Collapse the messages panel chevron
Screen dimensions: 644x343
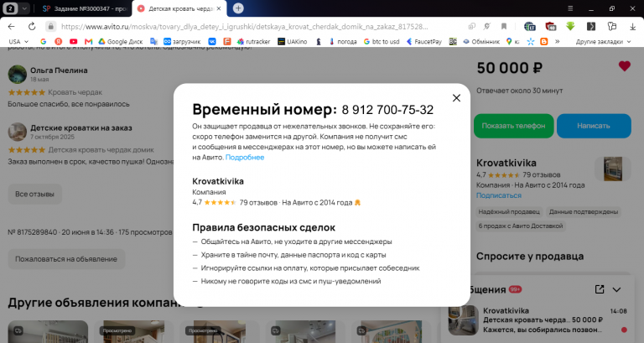coord(616,289)
